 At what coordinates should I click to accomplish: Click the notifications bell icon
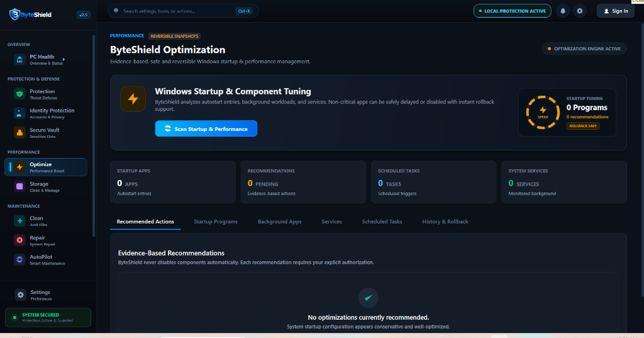tap(563, 11)
